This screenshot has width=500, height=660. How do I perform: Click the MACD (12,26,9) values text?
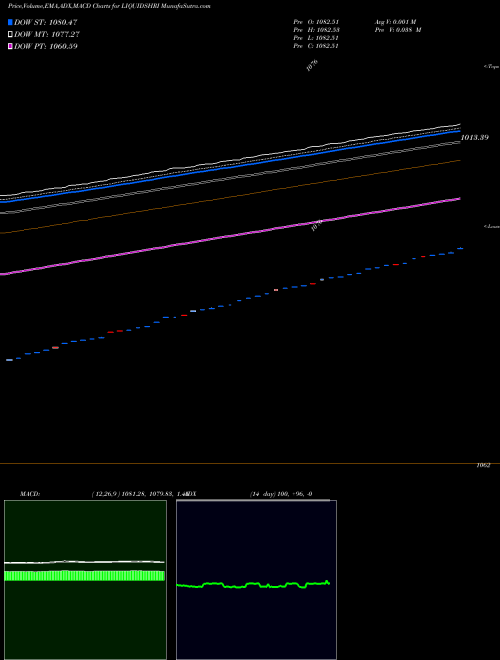tap(138, 494)
